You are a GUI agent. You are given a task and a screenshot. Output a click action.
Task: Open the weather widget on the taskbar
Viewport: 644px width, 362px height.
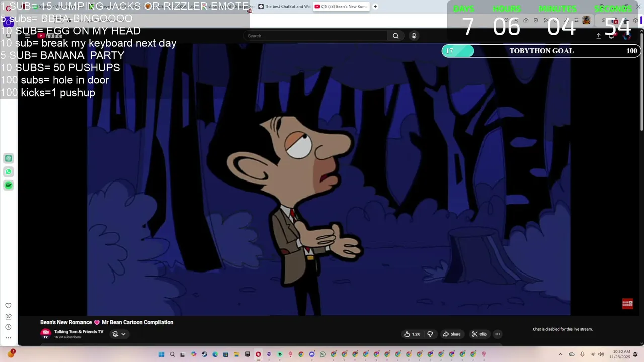tap(11, 354)
